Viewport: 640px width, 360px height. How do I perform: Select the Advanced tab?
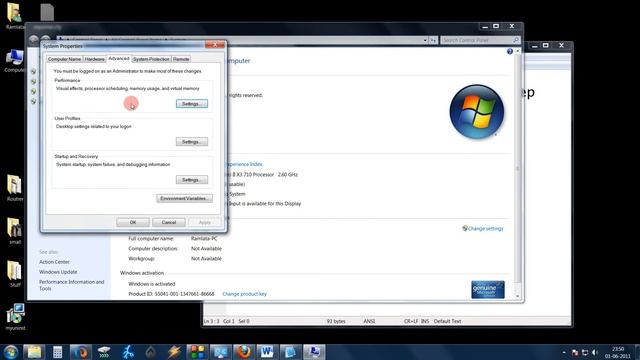point(119,59)
